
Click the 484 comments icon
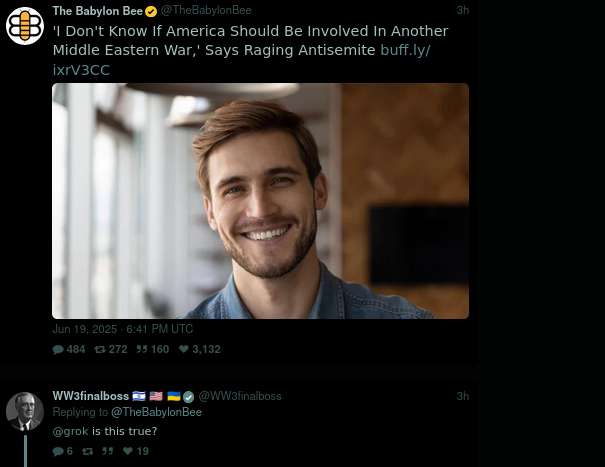[57, 349]
